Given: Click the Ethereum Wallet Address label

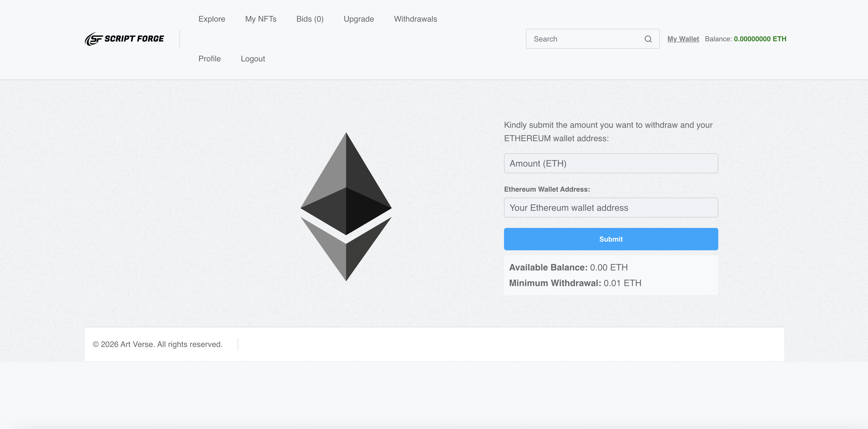Looking at the screenshot, I should [546, 190].
